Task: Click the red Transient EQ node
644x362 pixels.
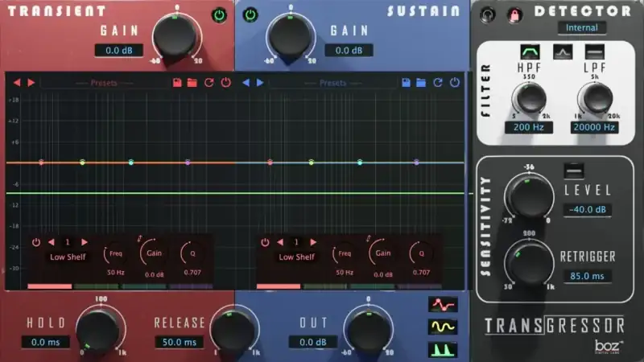Action: pyautogui.click(x=41, y=162)
